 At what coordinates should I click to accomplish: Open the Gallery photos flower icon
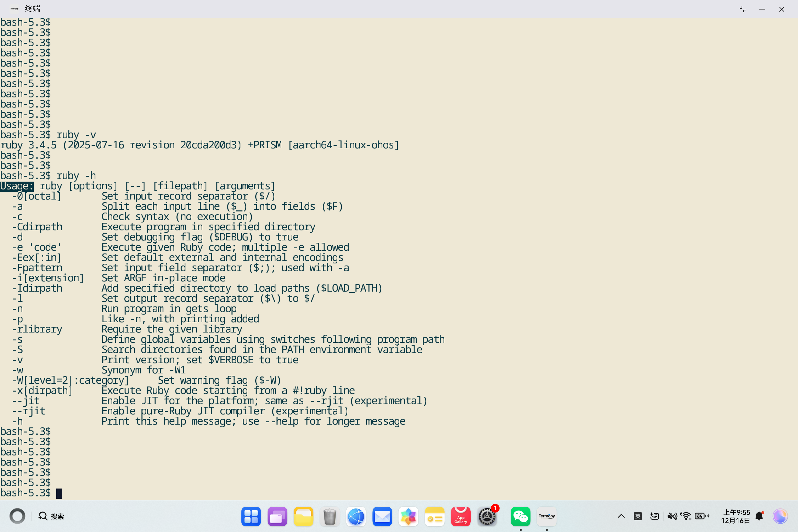408,516
